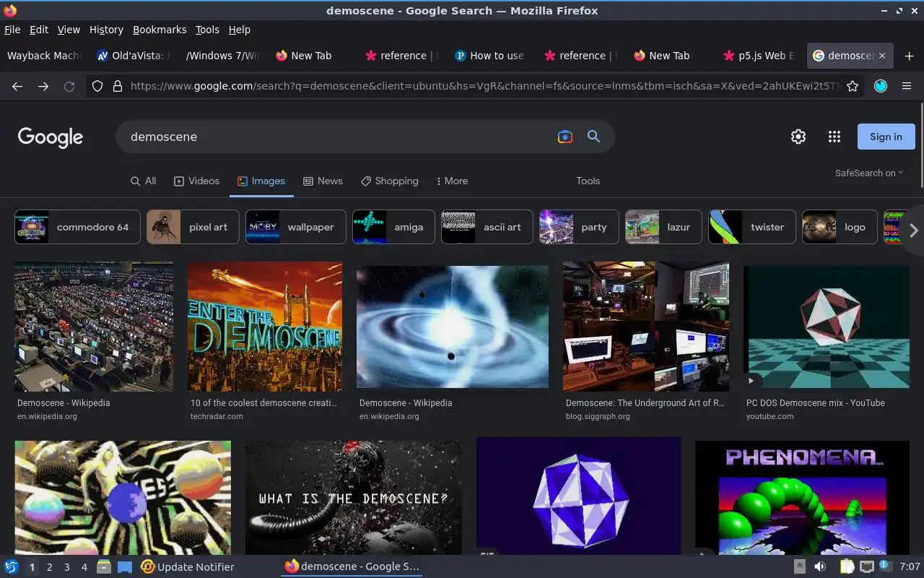Open the Firefox Tools menu
924x578 pixels.
pos(207,30)
